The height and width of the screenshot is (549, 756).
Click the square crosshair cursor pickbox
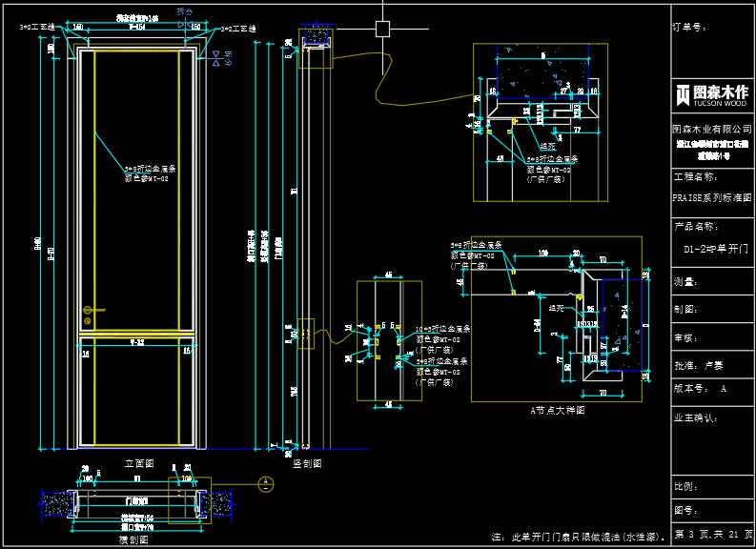382,28
